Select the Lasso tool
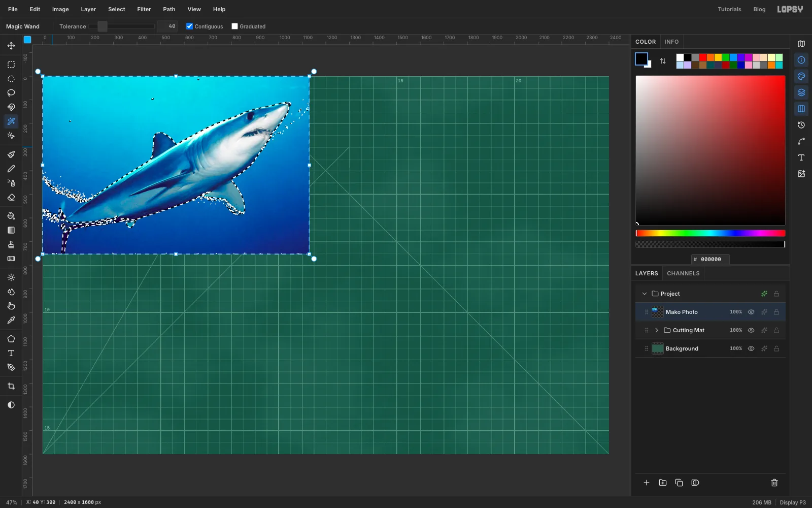The height and width of the screenshot is (508, 812). [x=11, y=93]
